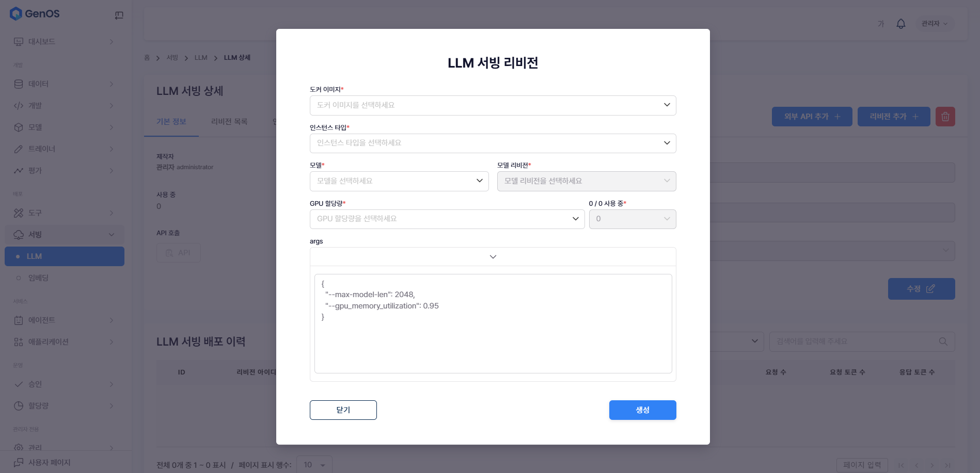The height and width of the screenshot is (473, 980).
Task: Click the 닫기 button
Action: pyautogui.click(x=343, y=410)
